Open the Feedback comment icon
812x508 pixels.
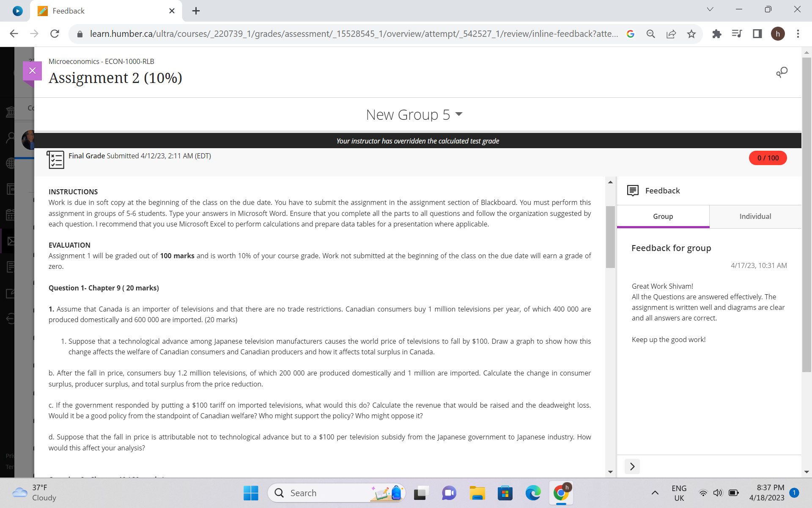pyautogui.click(x=633, y=190)
